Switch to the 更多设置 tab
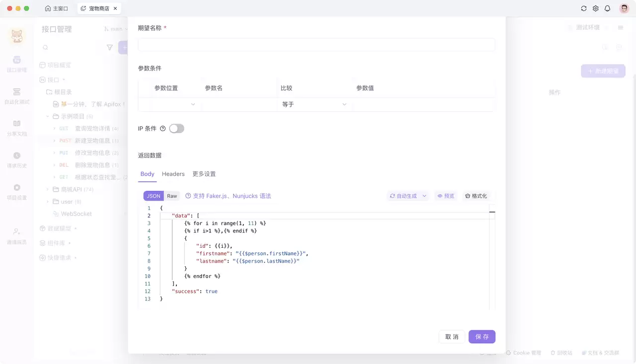 [x=204, y=174]
